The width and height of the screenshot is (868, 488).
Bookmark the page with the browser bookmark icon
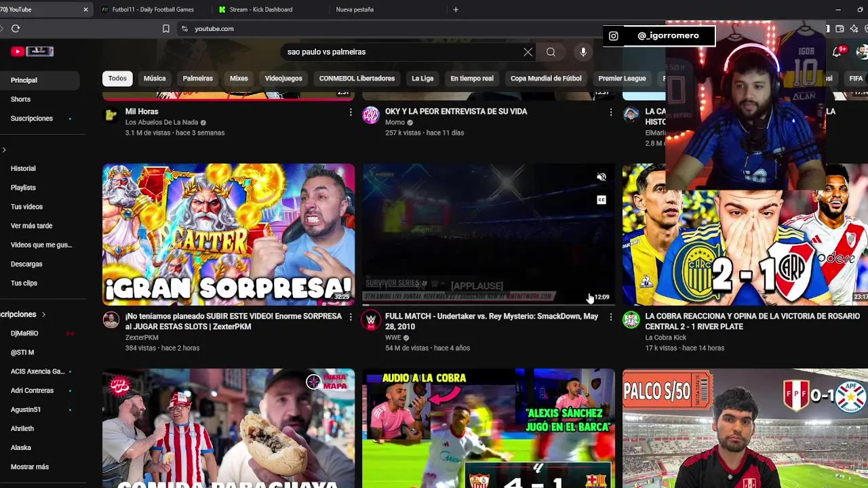[x=166, y=28]
